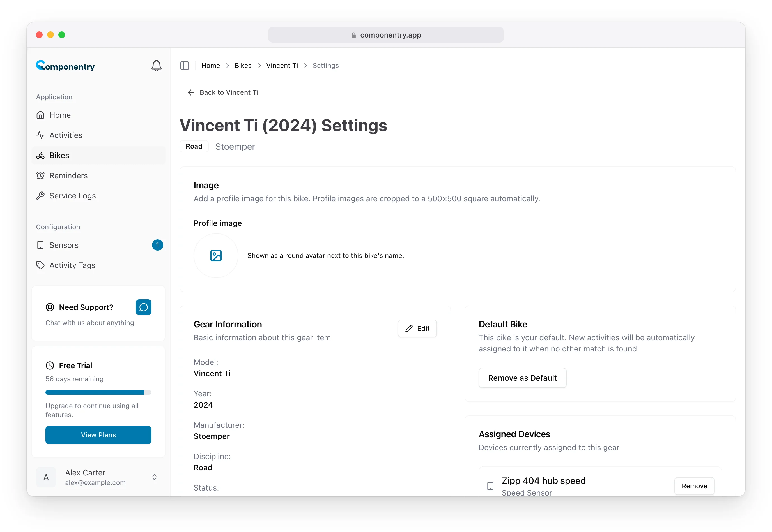Click the 'Assigned Devices' heading
This screenshot has width=772, height=532.
514,434
